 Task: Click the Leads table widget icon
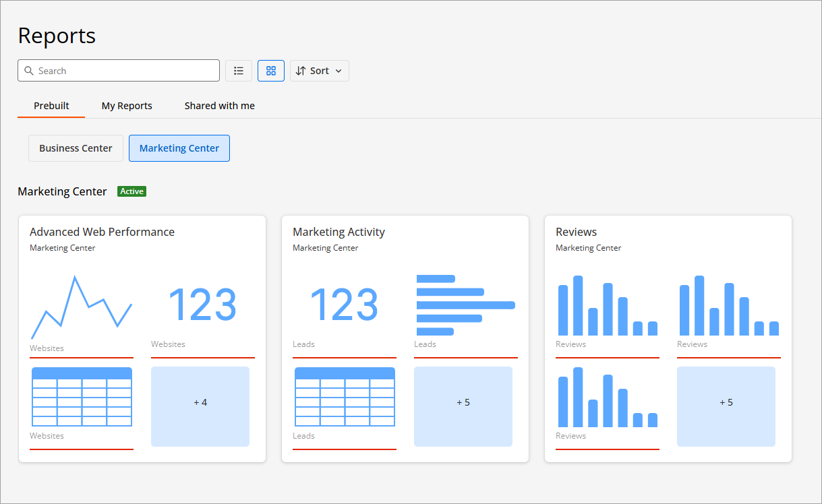point(345,397)
